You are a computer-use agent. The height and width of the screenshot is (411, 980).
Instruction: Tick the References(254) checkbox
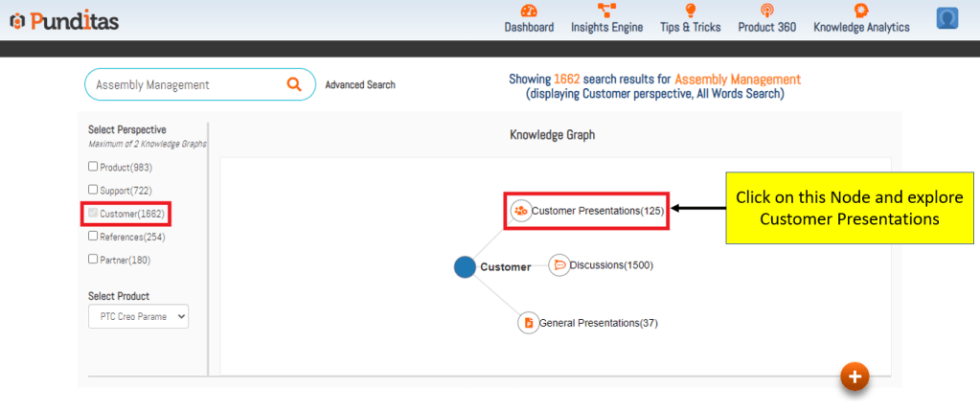(93, 236)
